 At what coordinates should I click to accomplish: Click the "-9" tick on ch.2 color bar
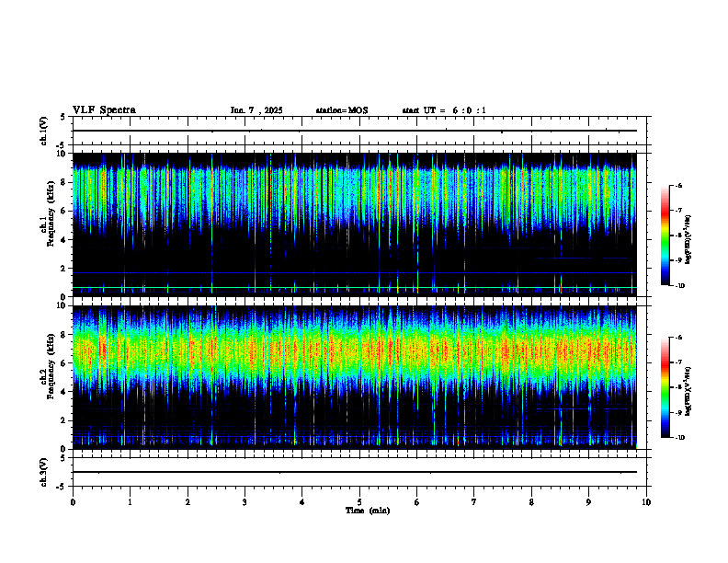tap(678, 412)
